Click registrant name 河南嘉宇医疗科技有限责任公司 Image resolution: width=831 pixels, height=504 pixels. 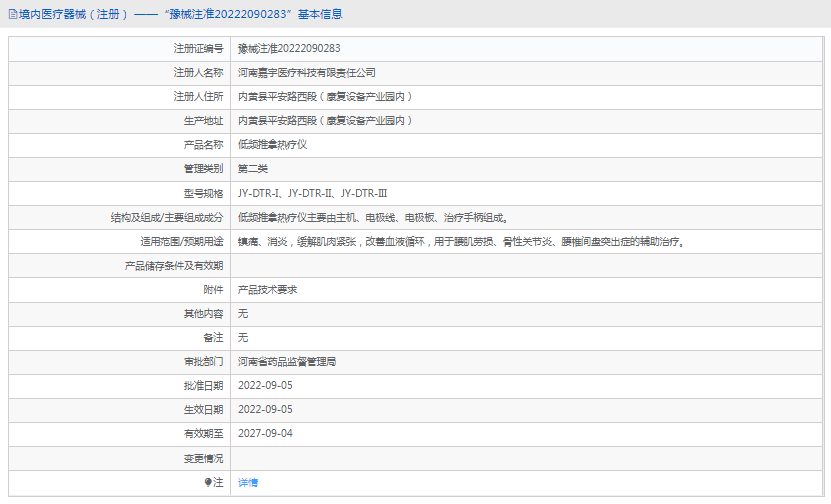(306, 73)
